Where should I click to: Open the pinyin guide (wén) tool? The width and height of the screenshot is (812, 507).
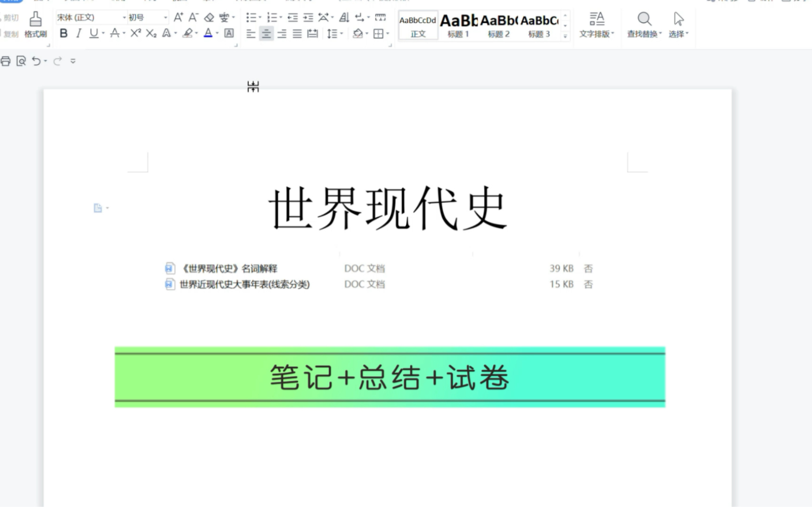[x=224, y=17]
